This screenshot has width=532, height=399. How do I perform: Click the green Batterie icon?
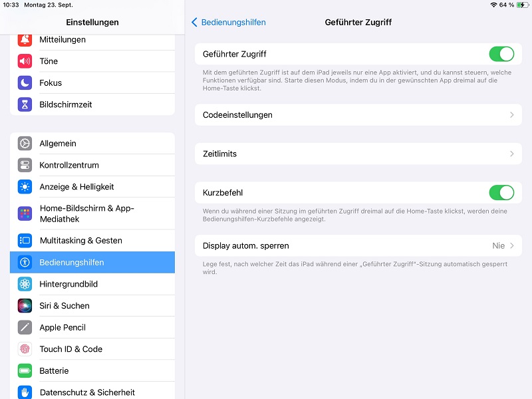point(25,371)
